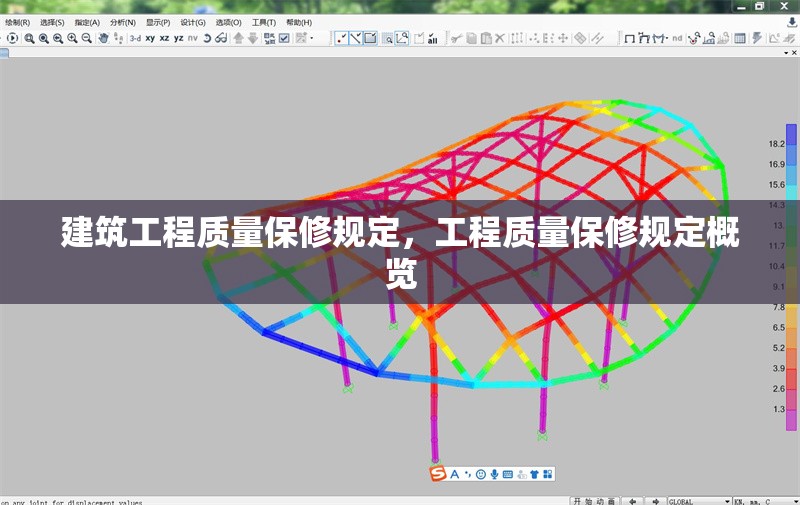Click the Zoom In plus magnifier
The width and height of the screenshot is (800, 505).
(x=72, y=38)
